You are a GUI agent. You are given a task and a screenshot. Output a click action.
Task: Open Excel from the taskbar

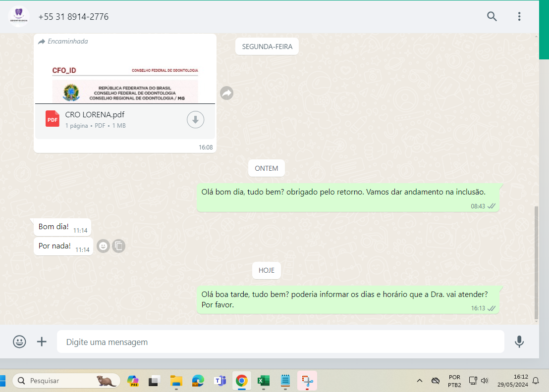[x=263, y=381]
